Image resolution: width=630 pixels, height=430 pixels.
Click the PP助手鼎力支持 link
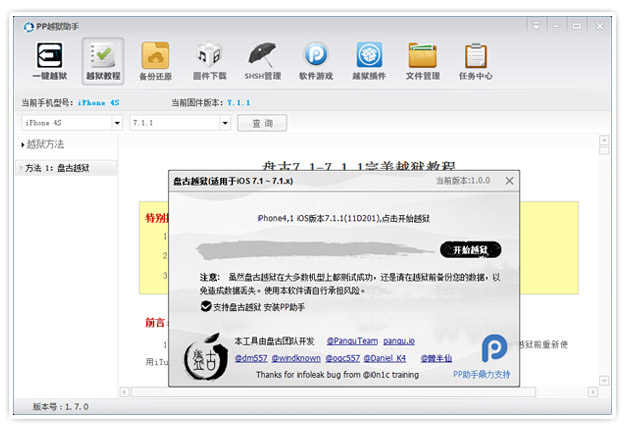click(481, 375)
